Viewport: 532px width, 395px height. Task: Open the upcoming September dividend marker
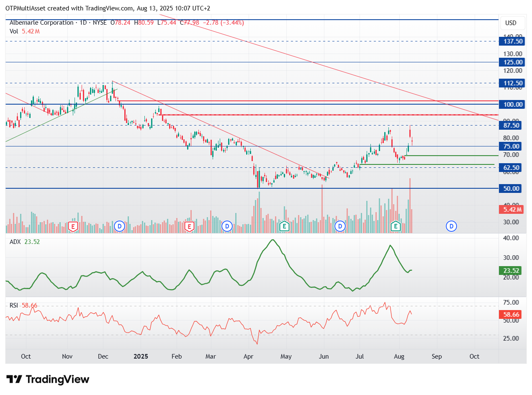click(x=451, y=226)
